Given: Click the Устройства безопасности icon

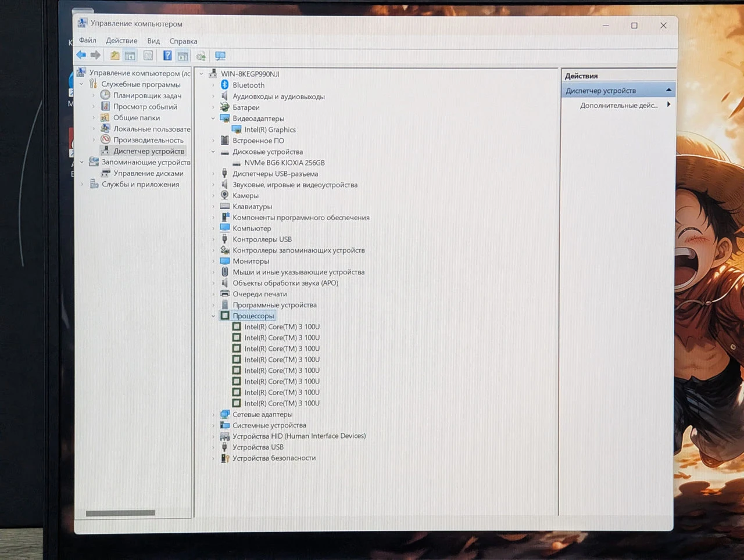Looking at the screenshot, I should coord(225,458).
